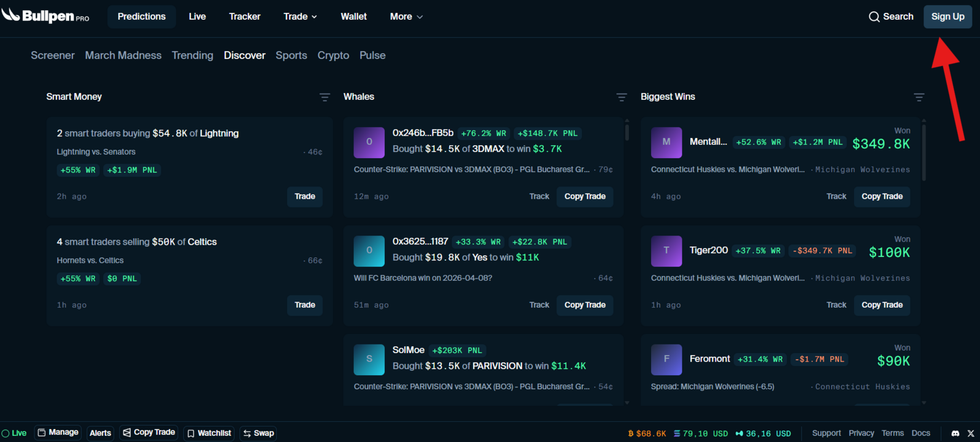Toggle the Live indicator in the footer
The height and width of the screenshot is (442, 980).
pyautogui.click(x=13, y=433)
